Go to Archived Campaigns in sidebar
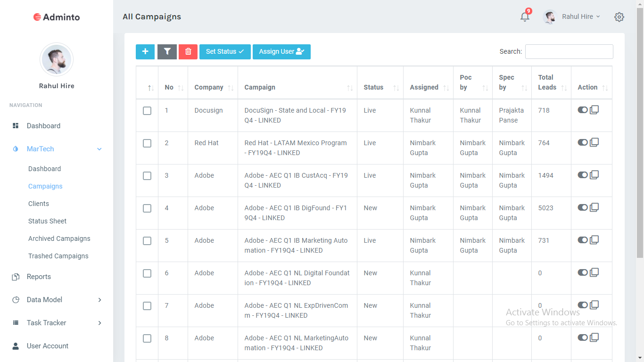The height and width of the screenshot is (362, 644). pos(59,239)
